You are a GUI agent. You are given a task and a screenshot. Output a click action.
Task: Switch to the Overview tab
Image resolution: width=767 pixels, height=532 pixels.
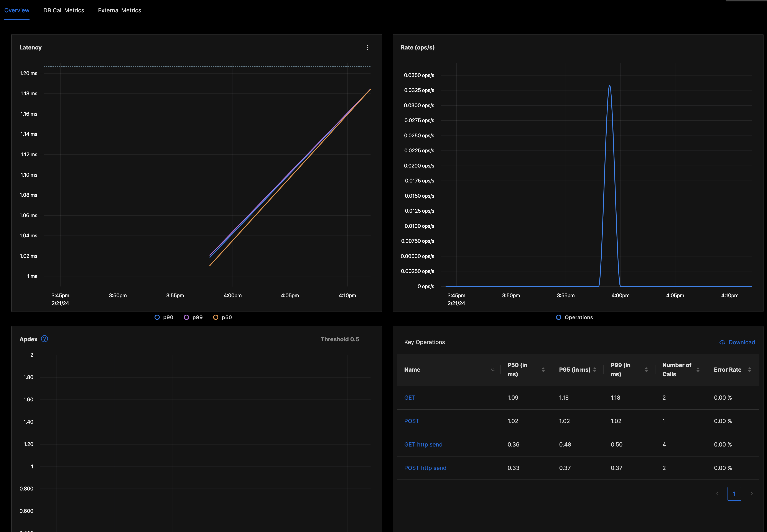(x=17, y=10)
